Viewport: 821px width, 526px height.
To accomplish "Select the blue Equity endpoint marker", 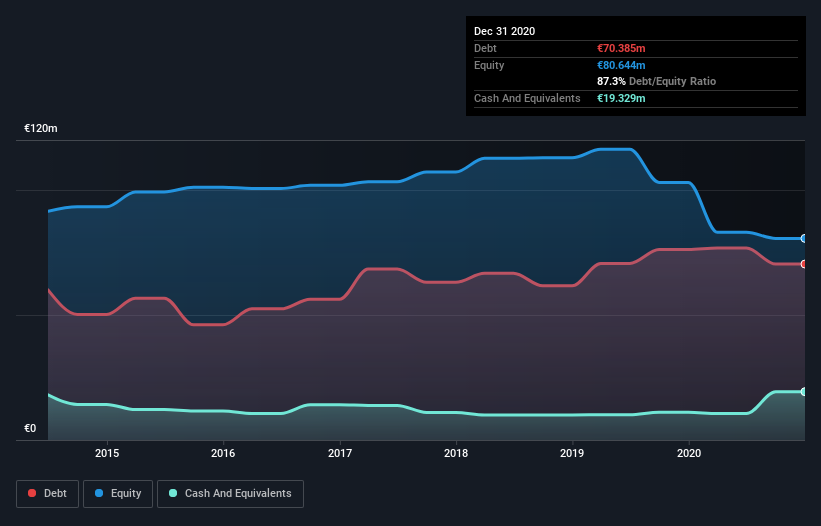I will (x=804, y=239).
